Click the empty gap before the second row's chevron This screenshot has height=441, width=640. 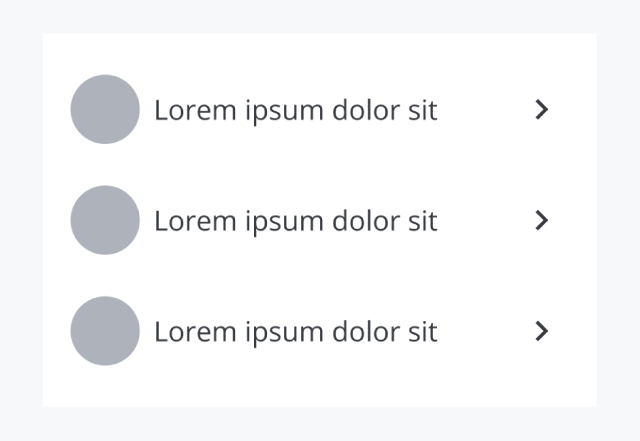(485, 220)
